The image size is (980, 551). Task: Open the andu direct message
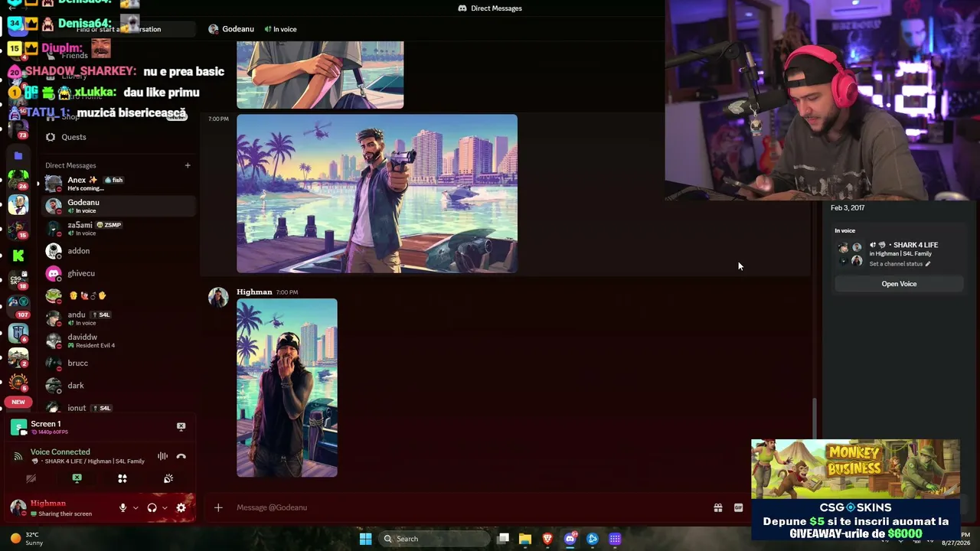(x=119, y=318)
